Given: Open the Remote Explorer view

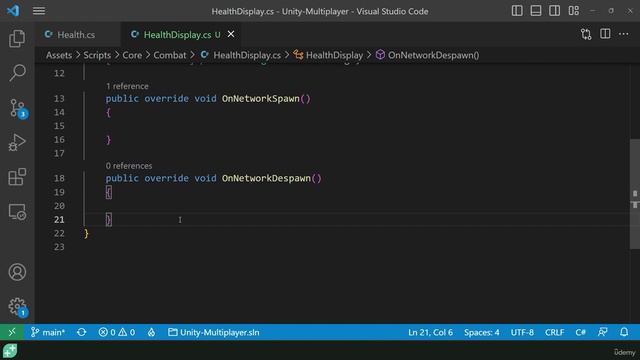Looking at the screenshot, I should tap(17, 212).
